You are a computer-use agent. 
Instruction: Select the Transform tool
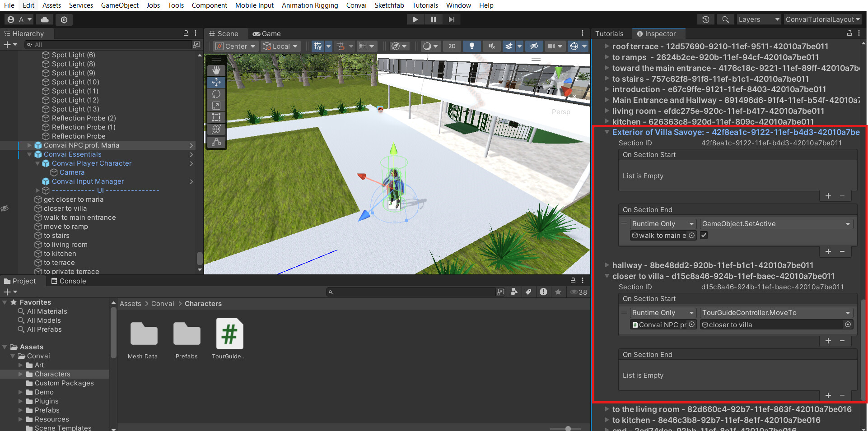(216, 129)
